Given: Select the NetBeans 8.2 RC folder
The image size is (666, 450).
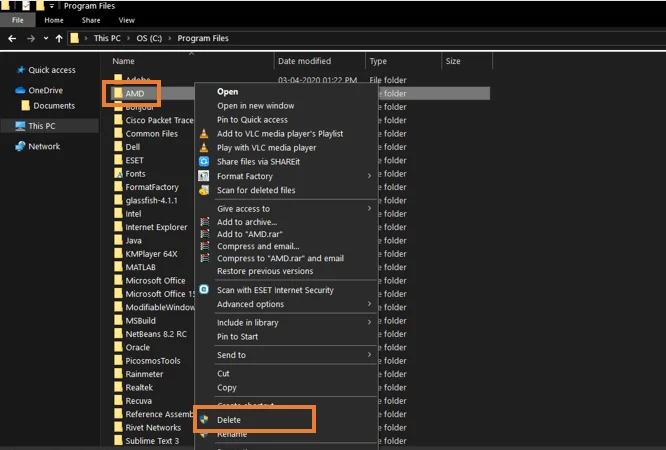Looking at the screenshot, I should [156, 334].
